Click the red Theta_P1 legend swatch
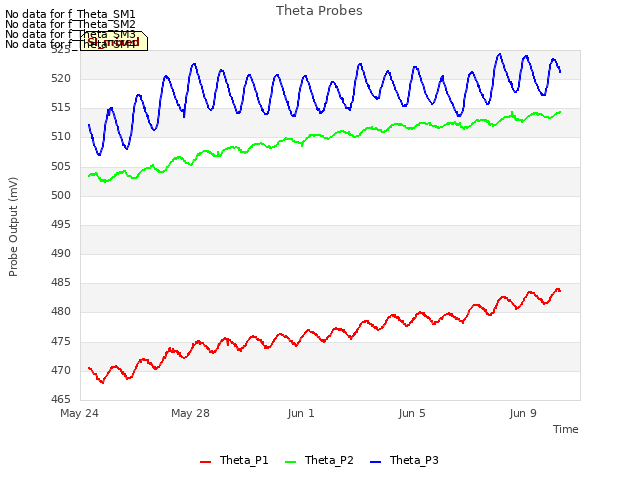640x480 pixels. [205, 462]
